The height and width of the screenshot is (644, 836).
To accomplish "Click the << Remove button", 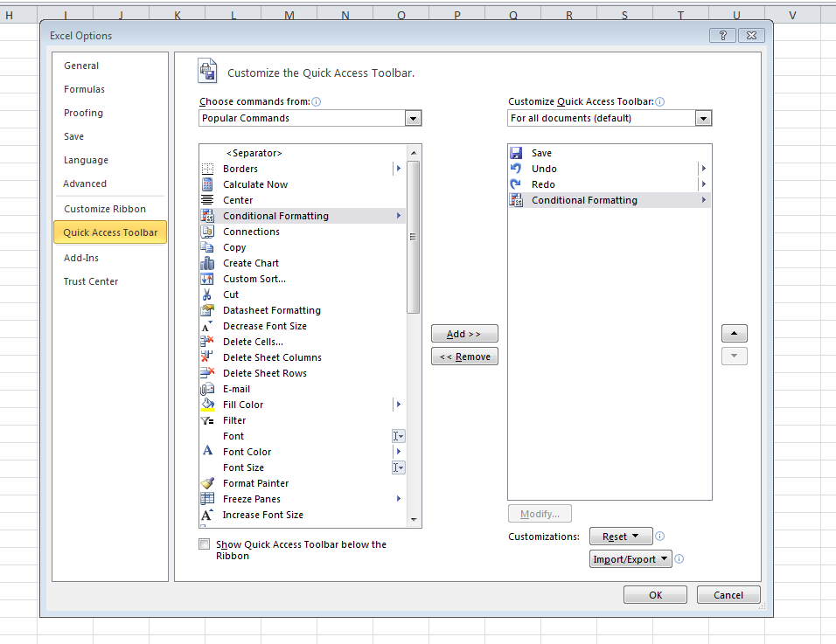I will pyautogui.click(x=464, y=357).
